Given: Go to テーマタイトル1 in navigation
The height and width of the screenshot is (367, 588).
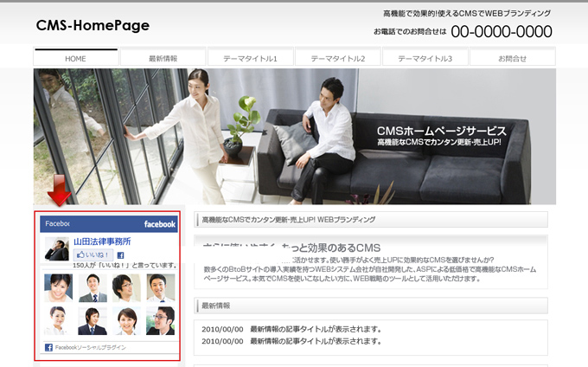Looking at the screenshot, I should [250, 58].
